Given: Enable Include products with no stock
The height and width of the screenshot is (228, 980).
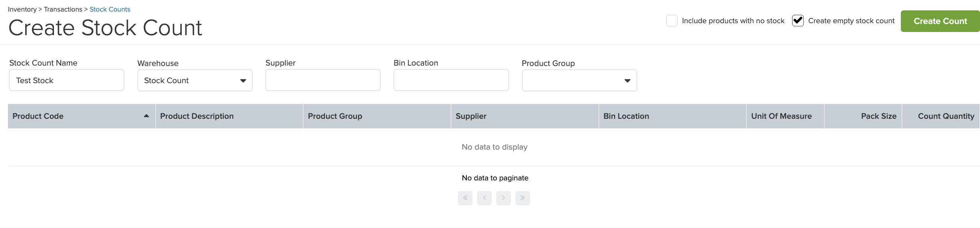Looking at the screenshot, I should point(672,21).
